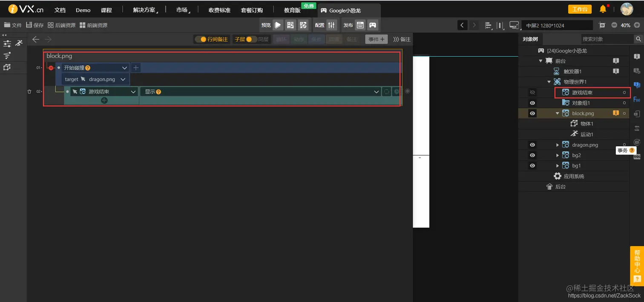644x302 pixels.
Task: Open 后端资源 in the file toolbar
Action: coord(62,25)
